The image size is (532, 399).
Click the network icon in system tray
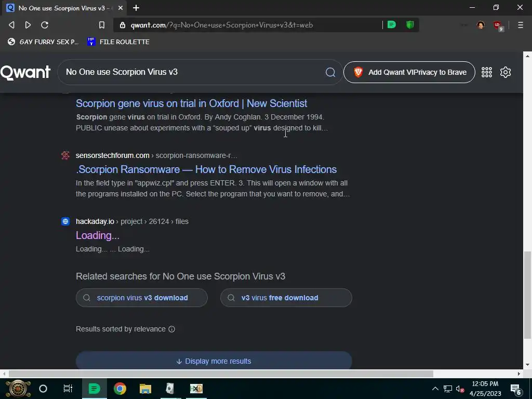click(448, 389)
